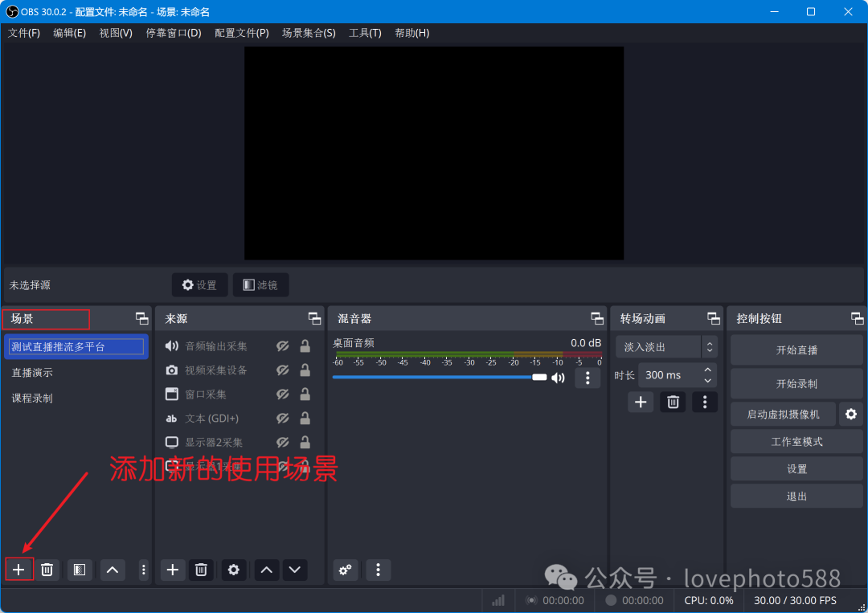Screen dimensions: 868x613
Task: Enable 工作室模式
Action: point(796,441)
